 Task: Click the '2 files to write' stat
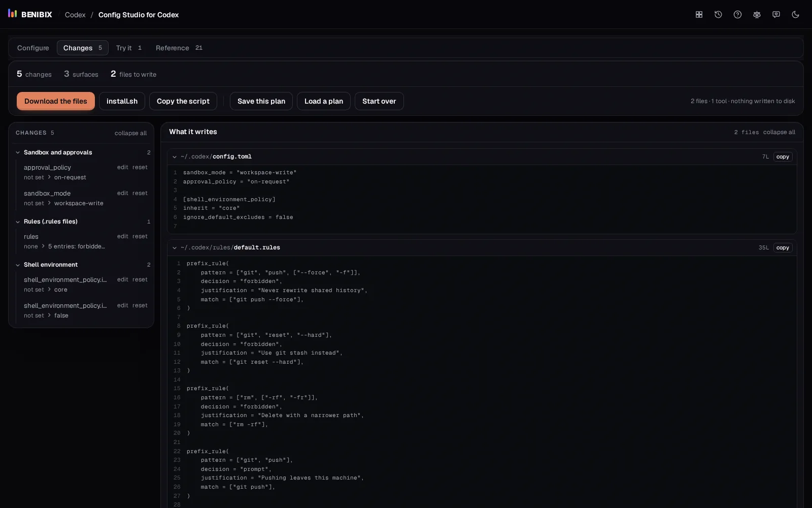(x=133, y=74)
